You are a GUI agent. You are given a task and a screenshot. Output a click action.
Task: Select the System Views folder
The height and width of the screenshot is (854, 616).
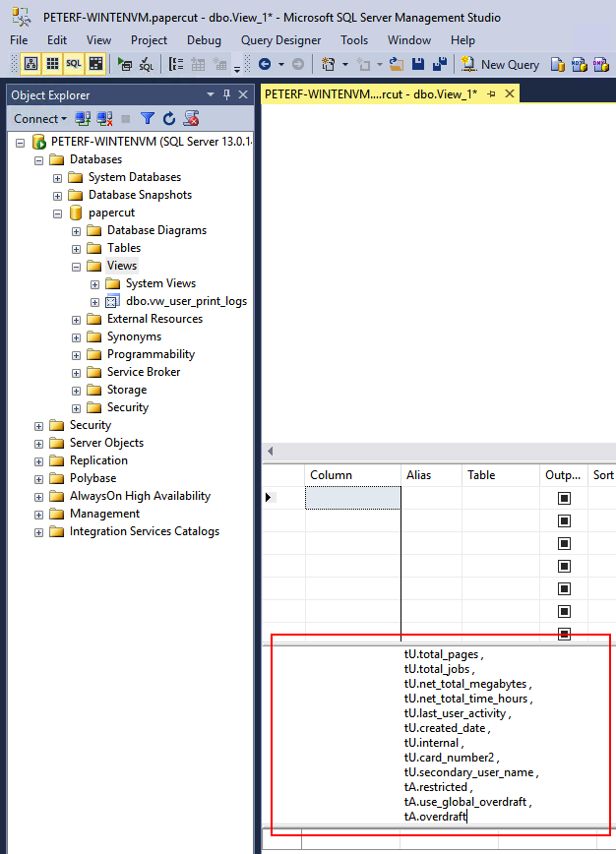point(160,283)
